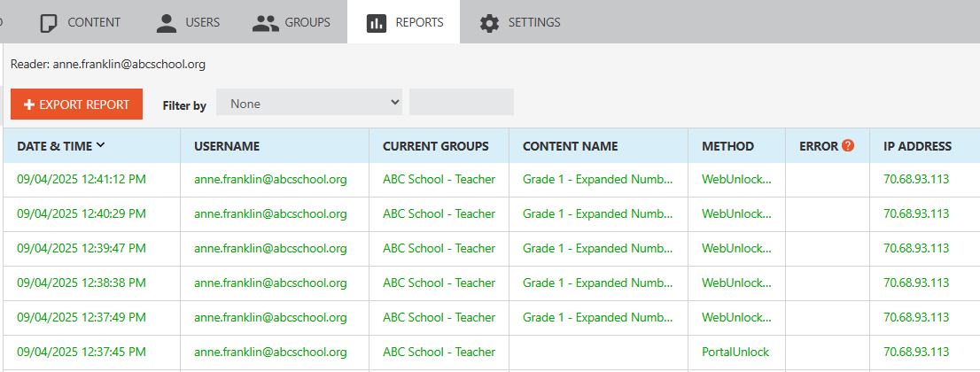Click WebUnlock method in 12:41:12 PM row
Screen dimensions: 980x372
click(x=737, y=180)
